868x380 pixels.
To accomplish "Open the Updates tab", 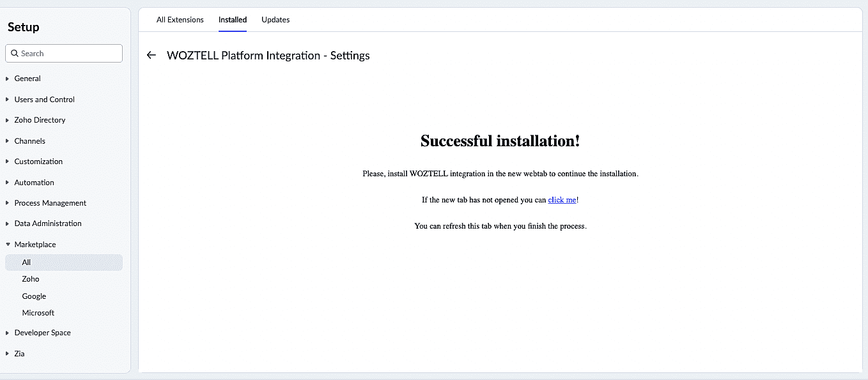I will [275, 20].
